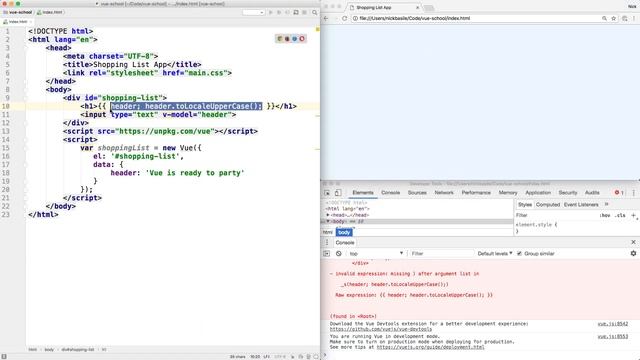The height and width of the screenshot is (360, 640).
Task: Click the IDE Search Everywhere magnifier icon
Action: pyautogui.click(x=315, y=12)
